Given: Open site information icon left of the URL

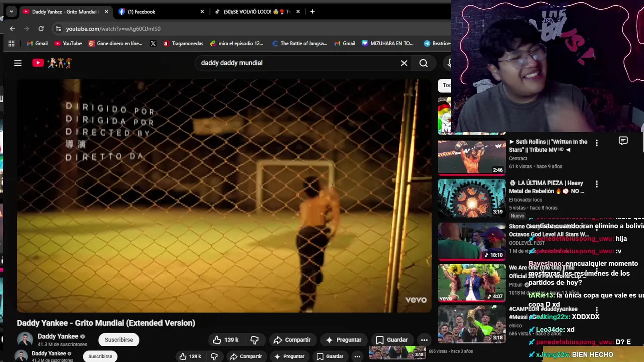Looking at the screenshot, I should point(58,29).
